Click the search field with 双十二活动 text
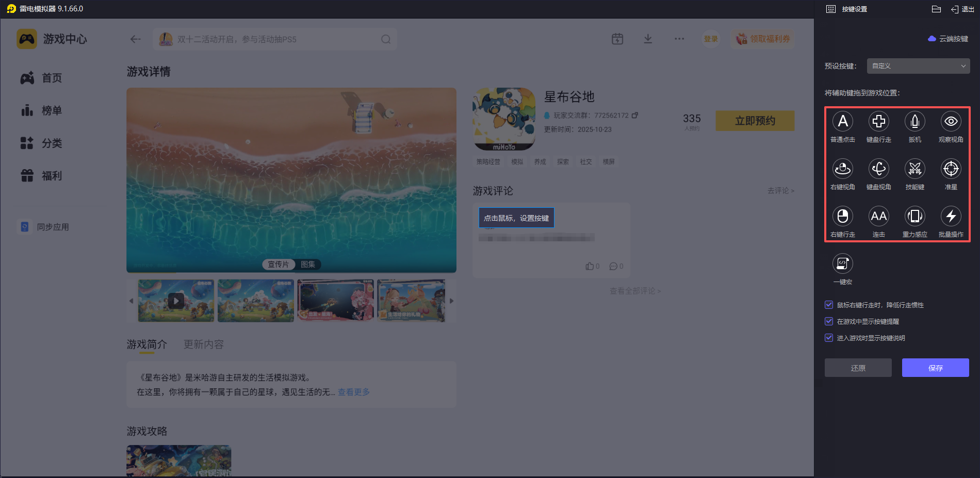 [274, 39]
